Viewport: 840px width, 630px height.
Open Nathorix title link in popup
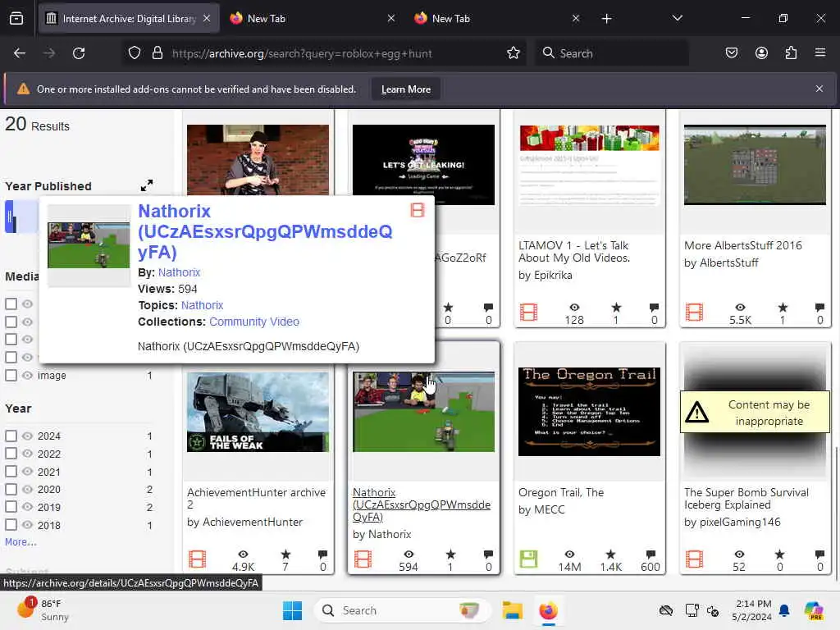pyautogui.click(x=265, y=231)
